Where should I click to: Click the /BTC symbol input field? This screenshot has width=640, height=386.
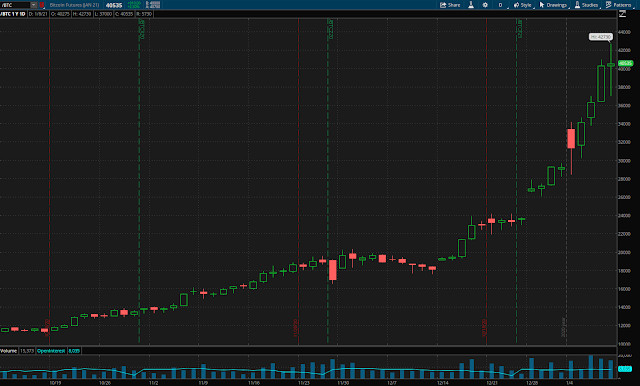[x=16, y=5]
